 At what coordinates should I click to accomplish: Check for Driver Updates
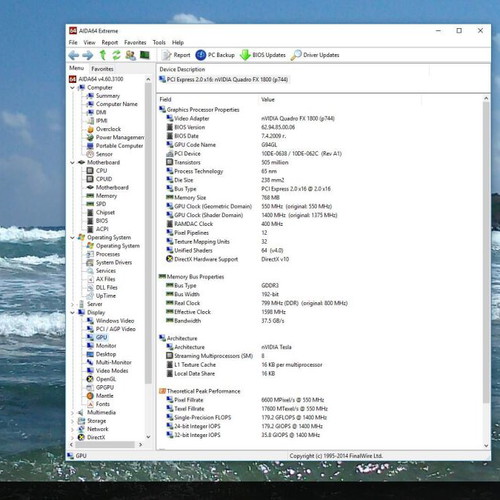point(315,55)
